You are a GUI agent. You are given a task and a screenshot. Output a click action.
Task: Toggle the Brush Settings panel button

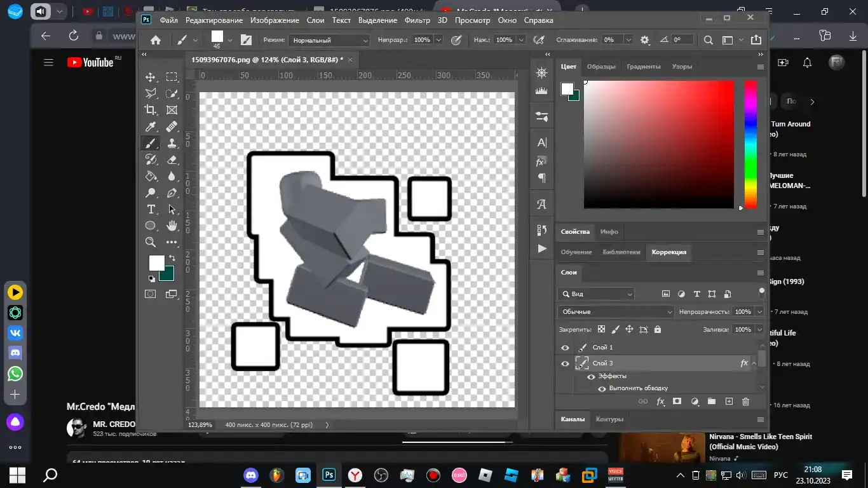point(247,39)
